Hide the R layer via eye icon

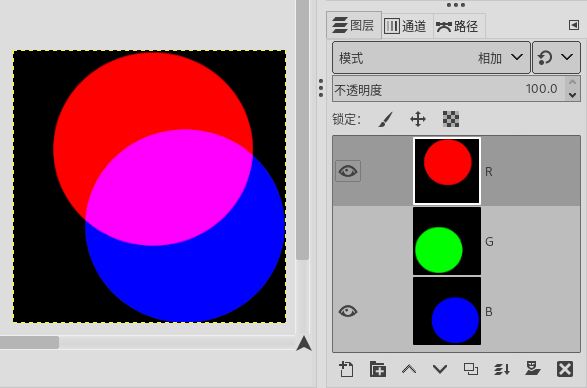pos(348,171)
